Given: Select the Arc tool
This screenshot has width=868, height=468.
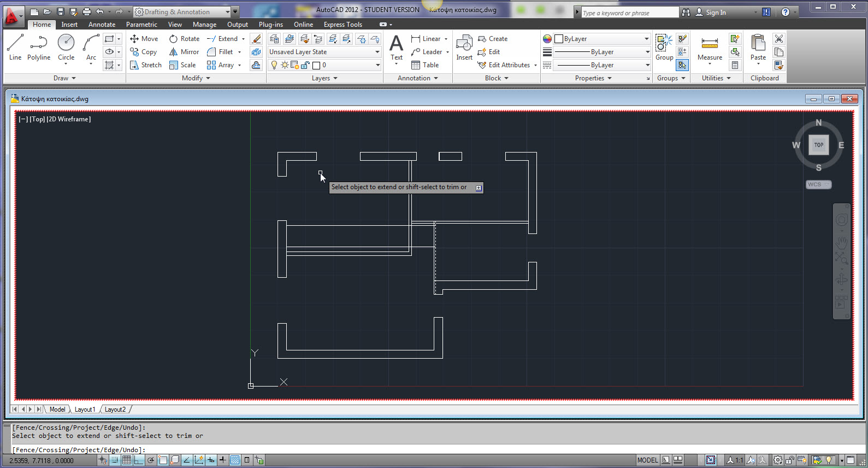Looking at the screenshot, I should (x=91, y=47).
